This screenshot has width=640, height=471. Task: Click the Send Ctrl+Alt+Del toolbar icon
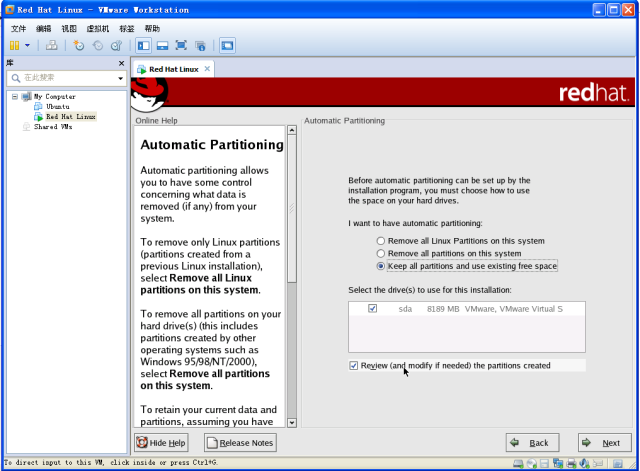[x=51, y=45]
